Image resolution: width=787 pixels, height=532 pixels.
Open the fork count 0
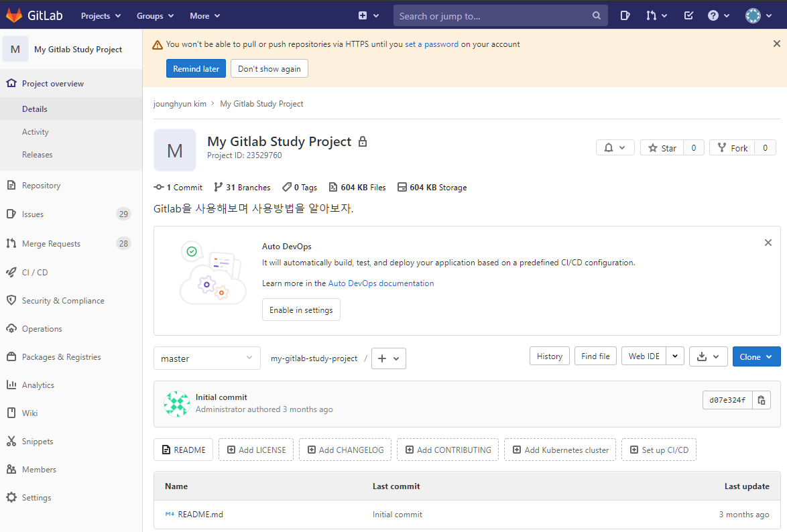pyautogui.click(x=765, y=148)
